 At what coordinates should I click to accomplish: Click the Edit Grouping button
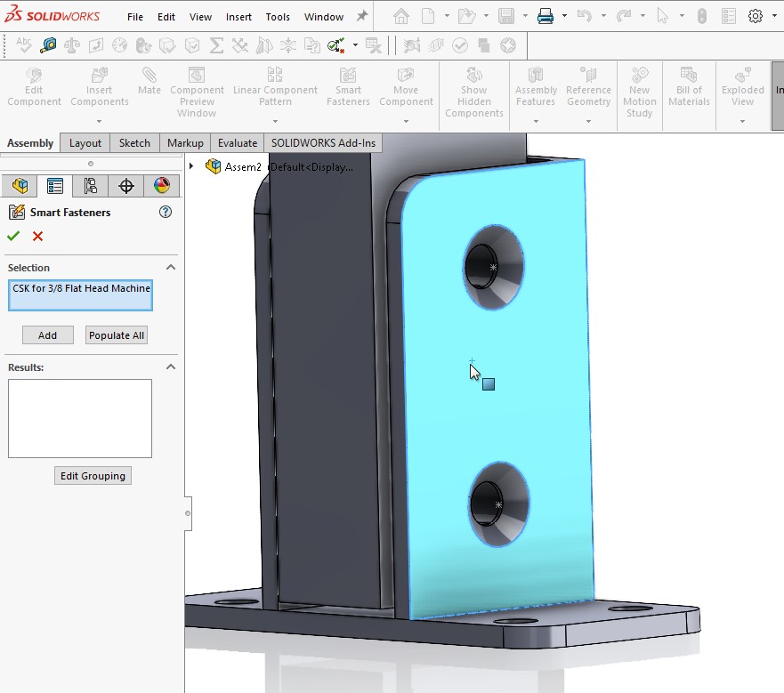tap(93, 476)
